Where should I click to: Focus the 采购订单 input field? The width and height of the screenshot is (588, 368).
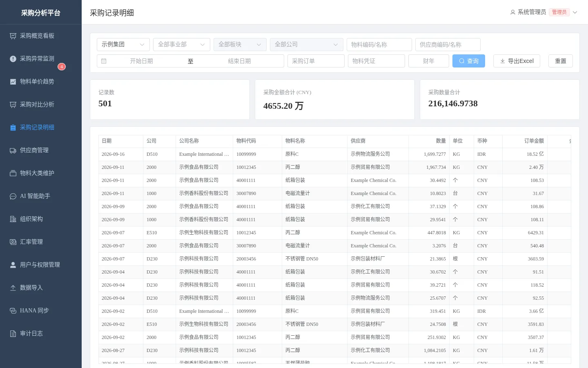tap(316, 61)
